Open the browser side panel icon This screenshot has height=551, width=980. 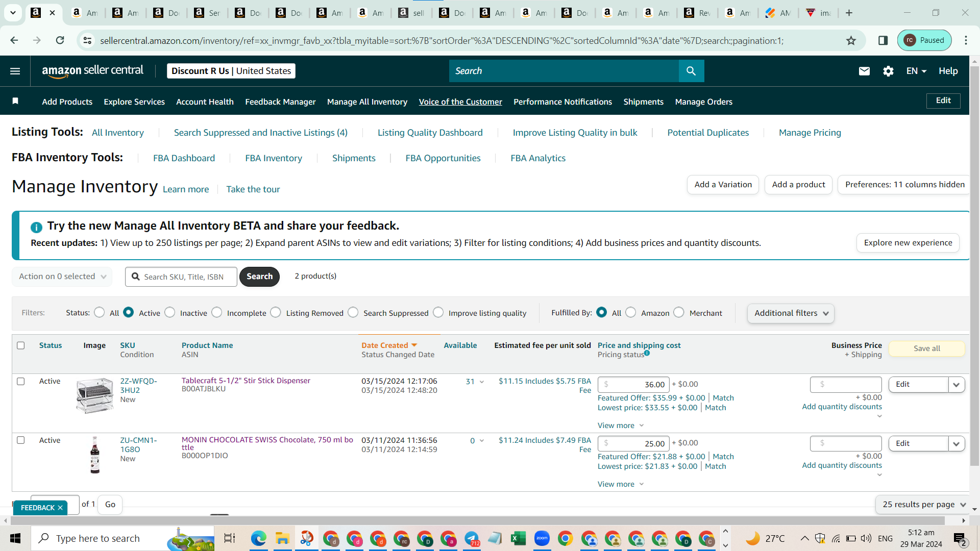point(883,40)
